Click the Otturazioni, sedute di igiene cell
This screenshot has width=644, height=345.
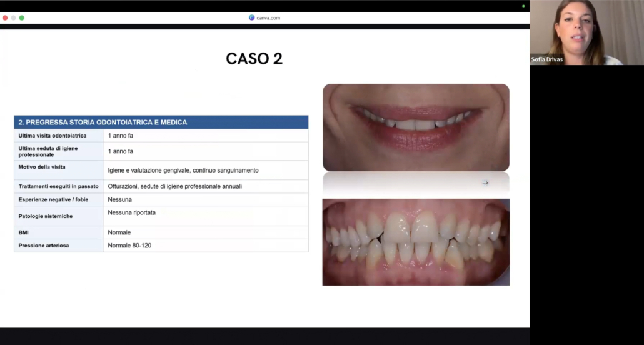click(206, 186)
